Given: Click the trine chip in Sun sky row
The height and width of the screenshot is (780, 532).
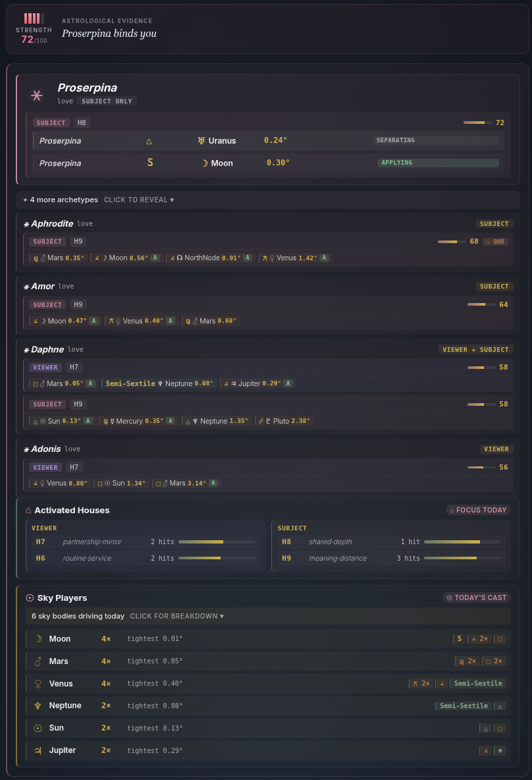Looking at the screenshot, I should point(486,728).
